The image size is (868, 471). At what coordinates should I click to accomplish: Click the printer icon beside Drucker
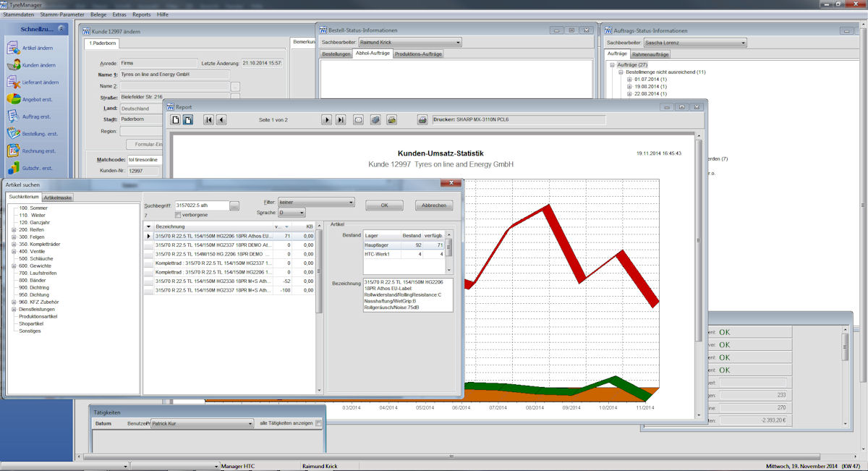click(422, 120)
